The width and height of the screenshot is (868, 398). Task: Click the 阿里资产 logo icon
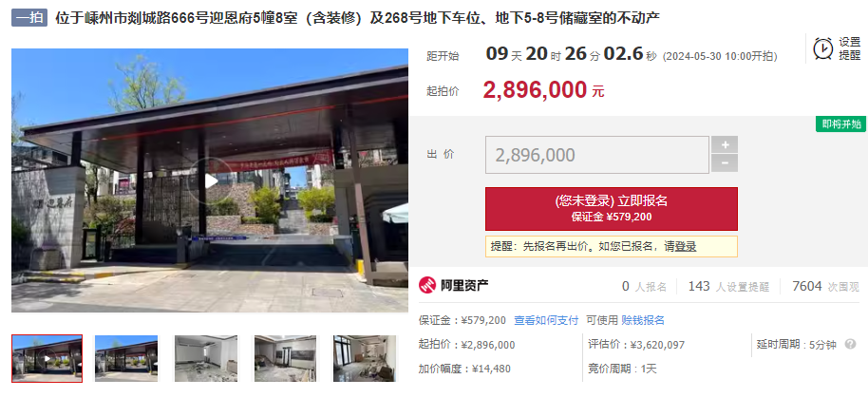tap(426, 286)
